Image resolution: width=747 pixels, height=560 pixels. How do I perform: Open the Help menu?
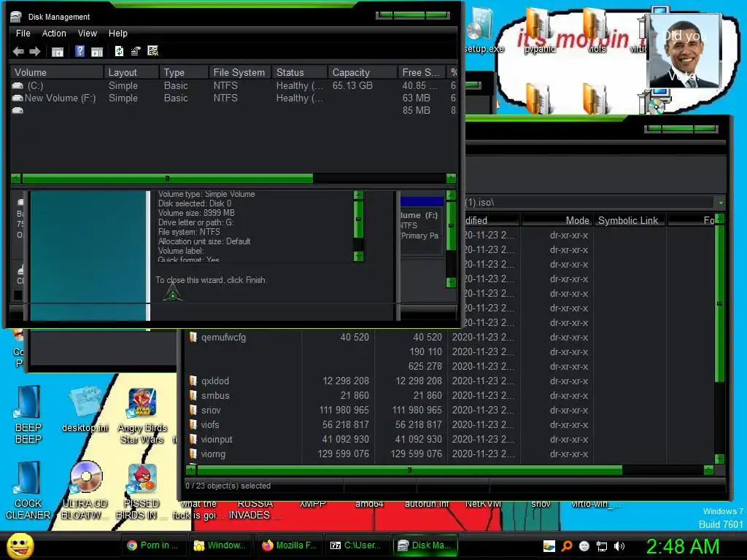pos(117,34)
